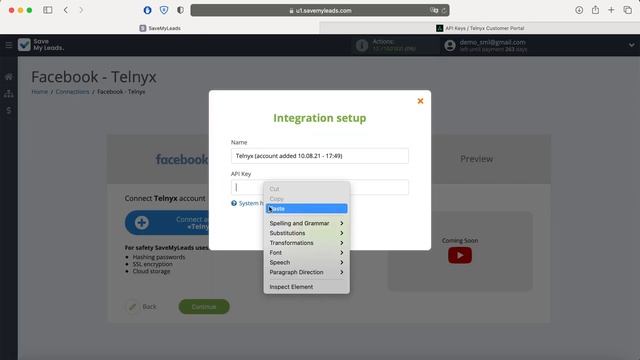Open the Transformations submenu
The image size is (640, 360).
(307, 243)
